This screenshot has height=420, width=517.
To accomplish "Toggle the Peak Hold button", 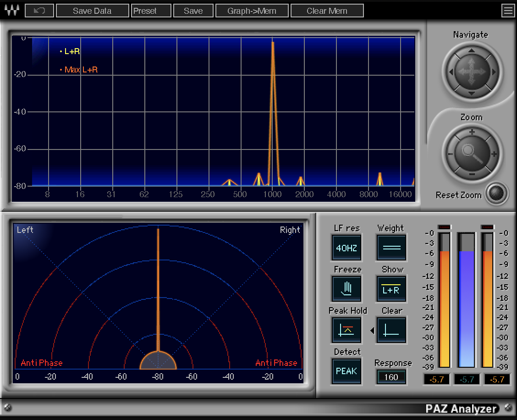I will 346,330.
